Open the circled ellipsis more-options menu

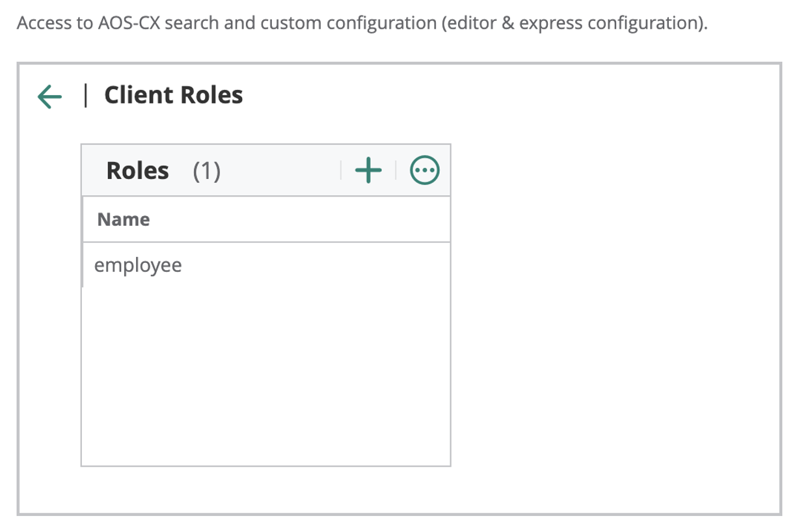424,170
